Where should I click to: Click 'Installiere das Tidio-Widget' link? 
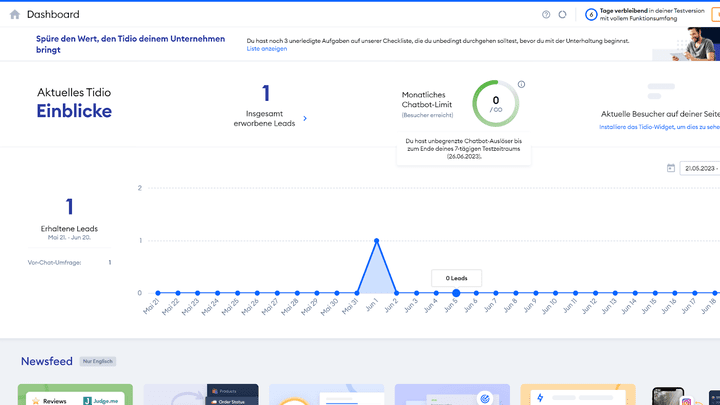tap(659, 127)
